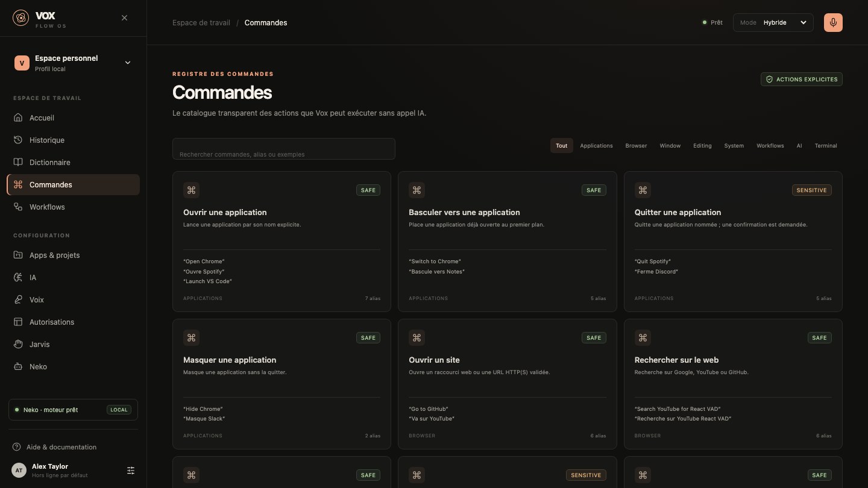Click the Historique clock icon
This screenshot has height=488, width=868.
18,140
